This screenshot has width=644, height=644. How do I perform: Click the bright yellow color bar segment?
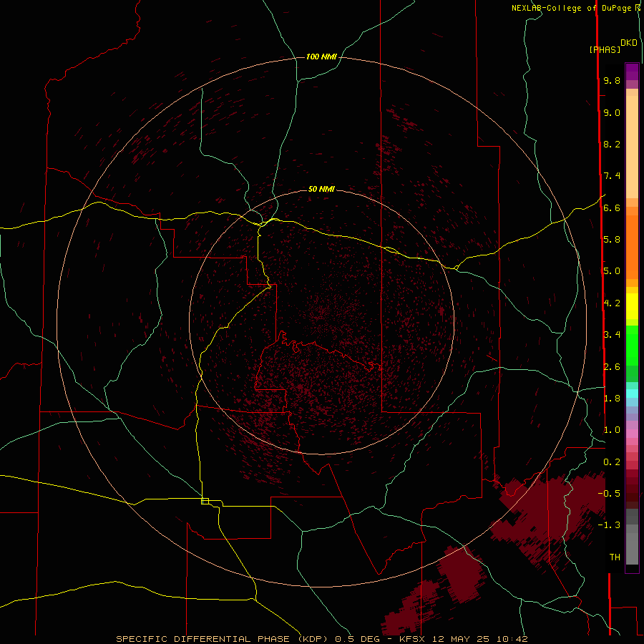[632, 306]
